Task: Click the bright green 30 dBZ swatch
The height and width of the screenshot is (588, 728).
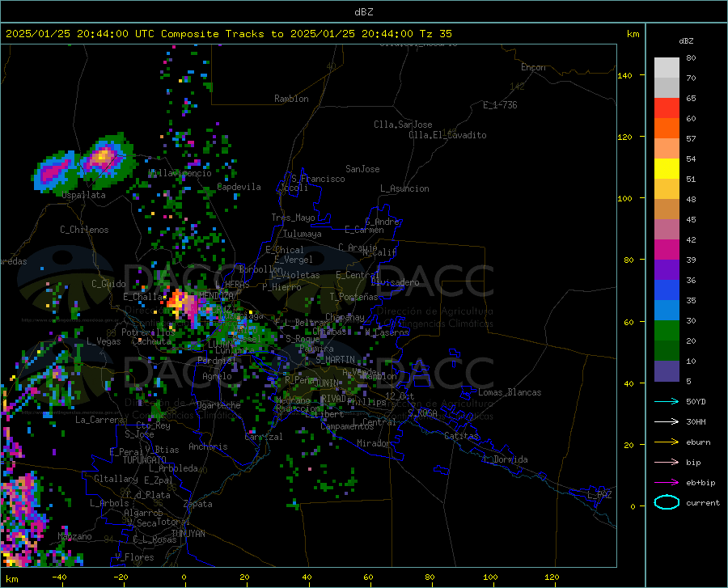Action: tap(667, 331)
